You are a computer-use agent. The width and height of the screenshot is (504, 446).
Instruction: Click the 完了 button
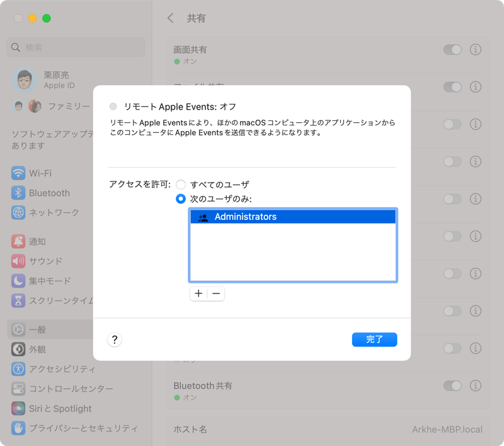374,340
